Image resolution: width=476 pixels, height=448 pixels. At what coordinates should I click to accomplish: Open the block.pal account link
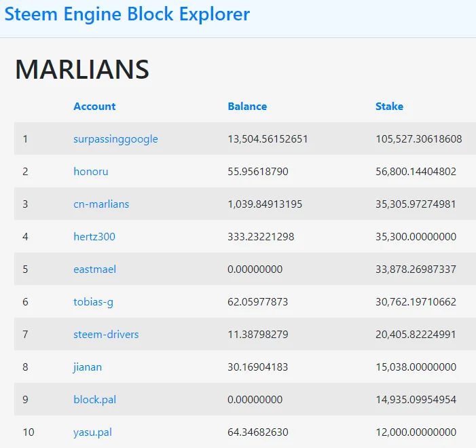(94, 400)
